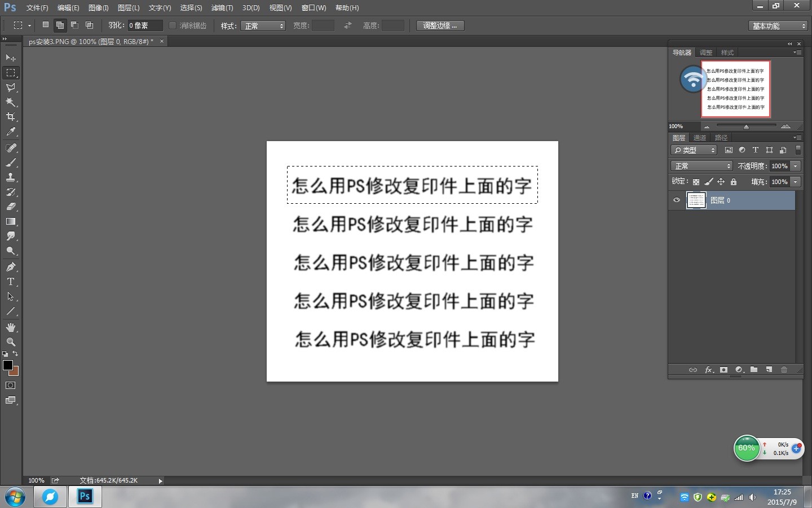
Task: Select the Move tool
Action: click(x=11, y=58)
